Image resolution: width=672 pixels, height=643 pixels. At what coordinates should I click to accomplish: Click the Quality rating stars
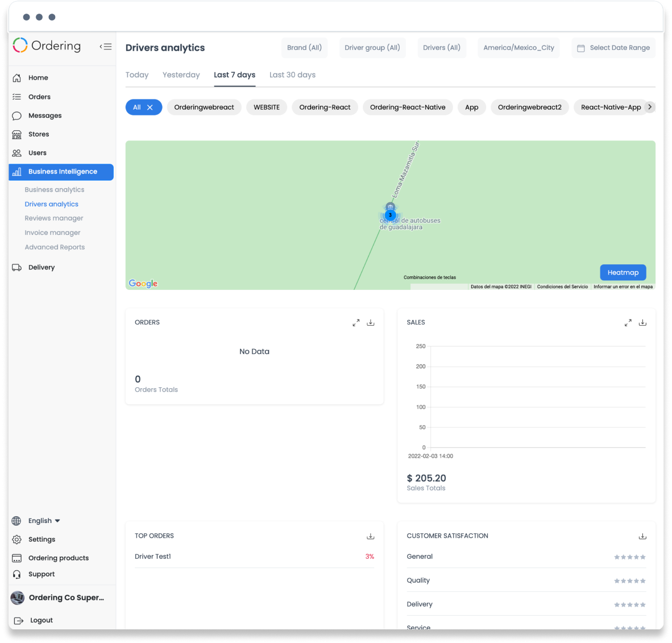coord(629,581)
